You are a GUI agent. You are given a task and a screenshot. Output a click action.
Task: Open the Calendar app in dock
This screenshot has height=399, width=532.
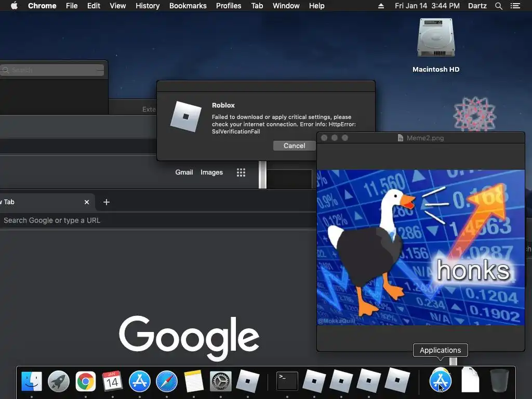112,381
